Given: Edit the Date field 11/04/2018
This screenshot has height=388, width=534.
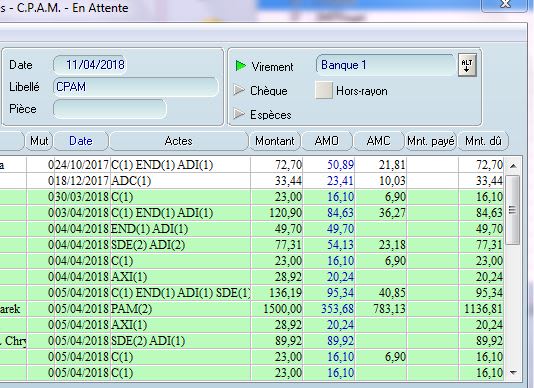Looking at the screenshot, I should click(90, 65).
